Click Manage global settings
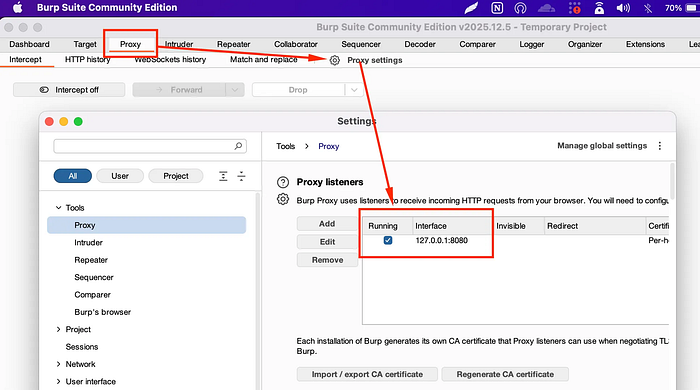The image size is (700, 390). point(602,146)
